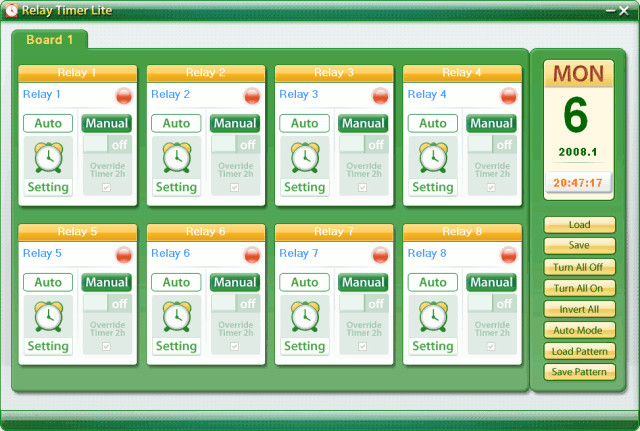Select Manual mode for Relay 5
The image size is (640, 431).
coord(107,282)
